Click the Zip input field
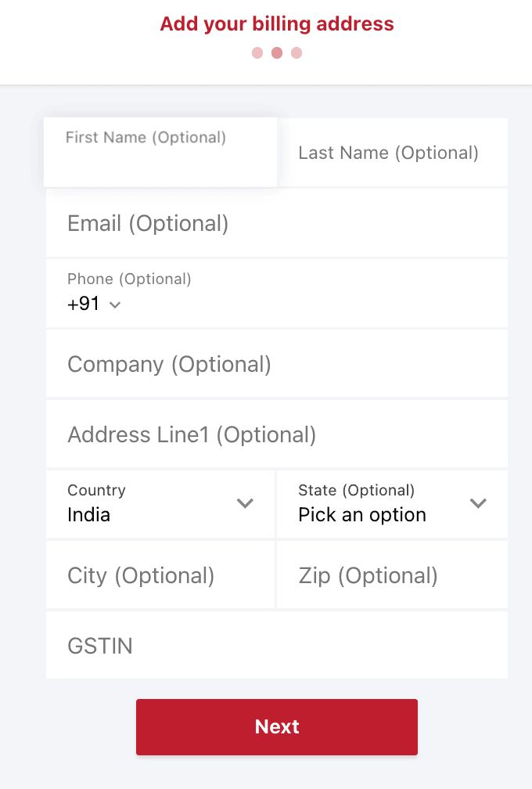Viewport: 532px width, 789px height. pos(391,575)
